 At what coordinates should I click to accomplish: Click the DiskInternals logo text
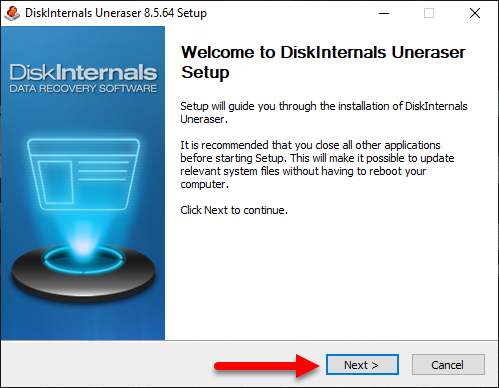point(83,72)
